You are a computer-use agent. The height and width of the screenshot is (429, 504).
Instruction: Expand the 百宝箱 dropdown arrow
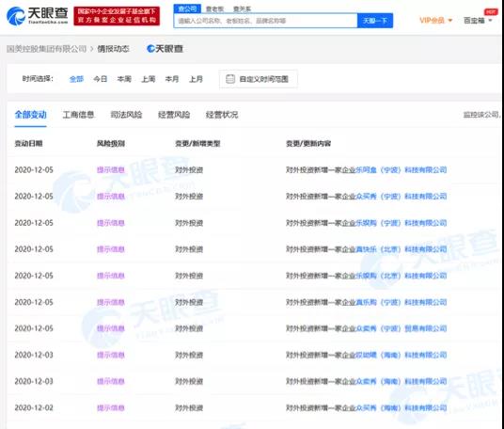491,21
